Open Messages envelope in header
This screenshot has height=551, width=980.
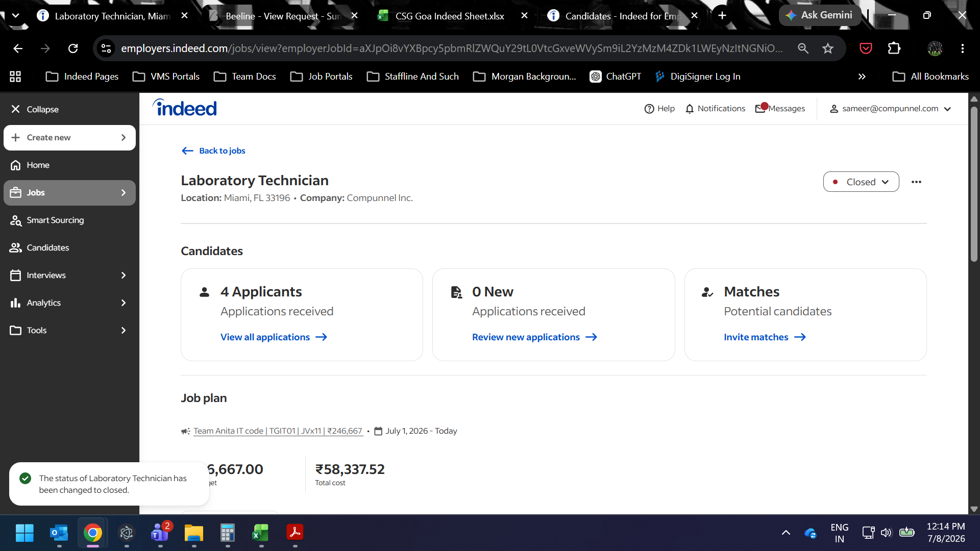tap(780, 108)
